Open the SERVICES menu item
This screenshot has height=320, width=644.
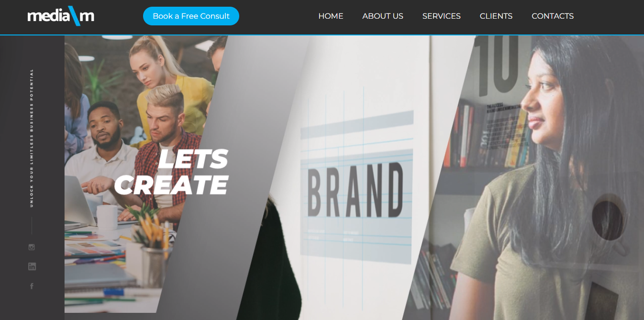coord(441,16)
